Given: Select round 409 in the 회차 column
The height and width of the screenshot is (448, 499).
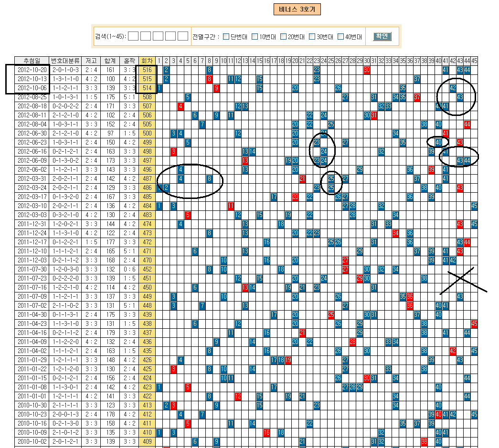Looking at the screenshot, I should 147,441.
